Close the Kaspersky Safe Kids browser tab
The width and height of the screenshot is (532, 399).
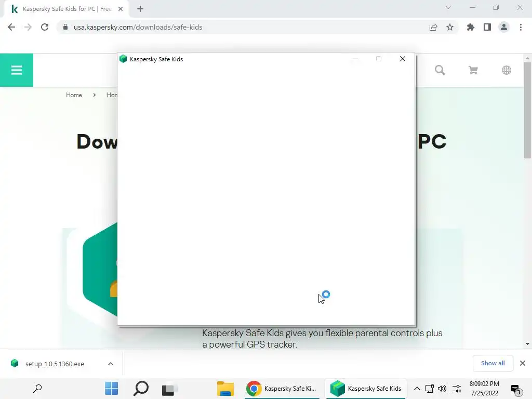tap(121, 9)
